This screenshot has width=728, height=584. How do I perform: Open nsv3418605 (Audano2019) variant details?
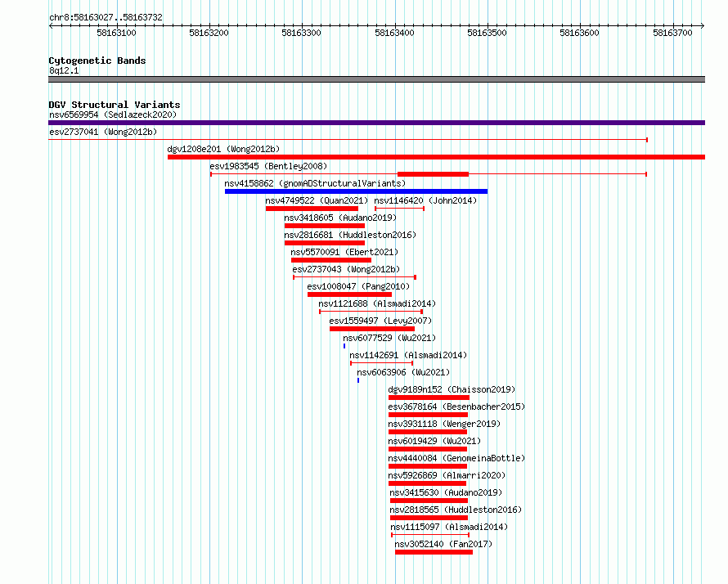(340, 218)
